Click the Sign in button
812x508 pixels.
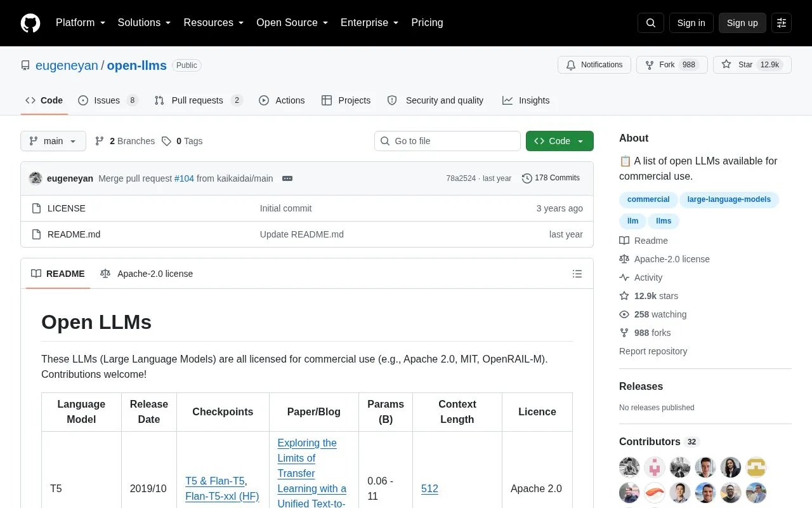691,23
